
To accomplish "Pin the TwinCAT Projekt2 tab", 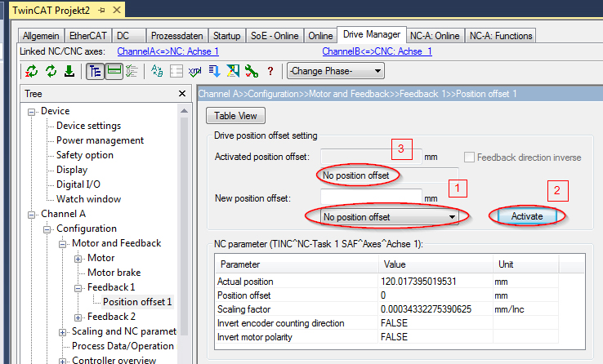I will (x=101, y=11).
